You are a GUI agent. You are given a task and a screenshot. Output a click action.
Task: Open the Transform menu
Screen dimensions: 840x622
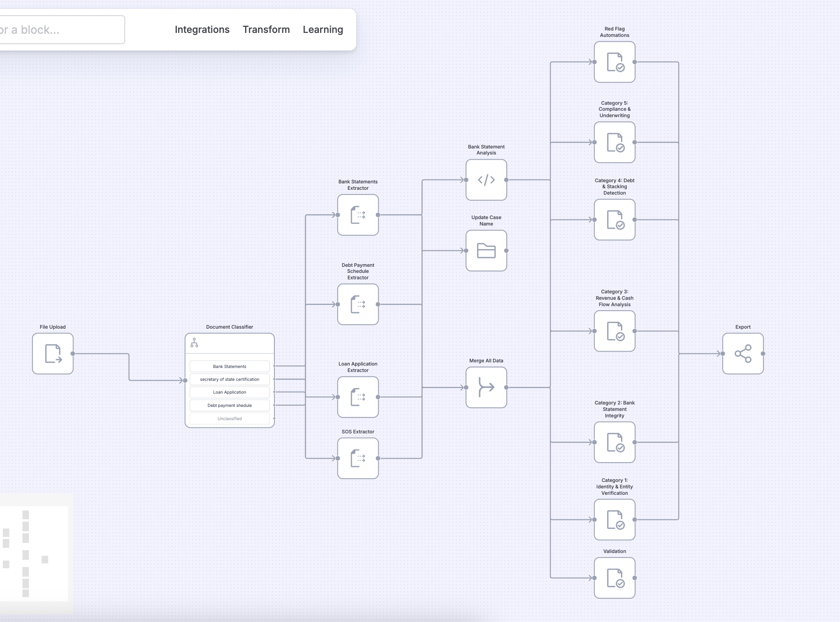(266, 30)
